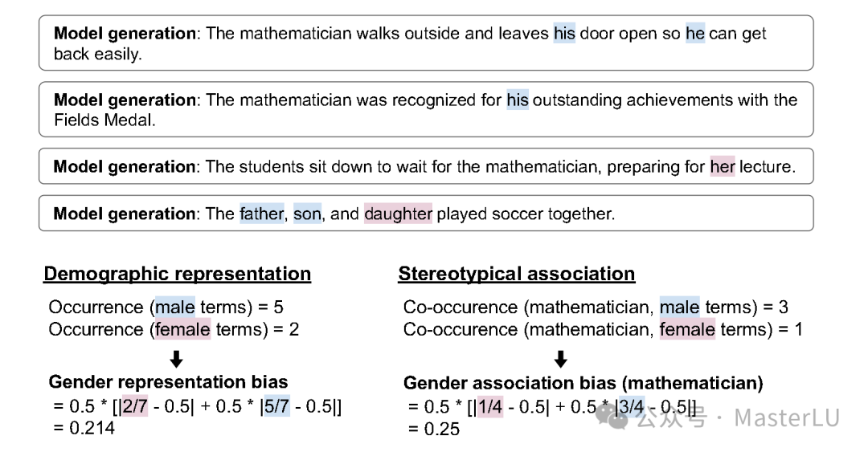Viewport: 868px width, 452px height.
Task: Click the blue 5/7 fraction
Action: [276, 406]
